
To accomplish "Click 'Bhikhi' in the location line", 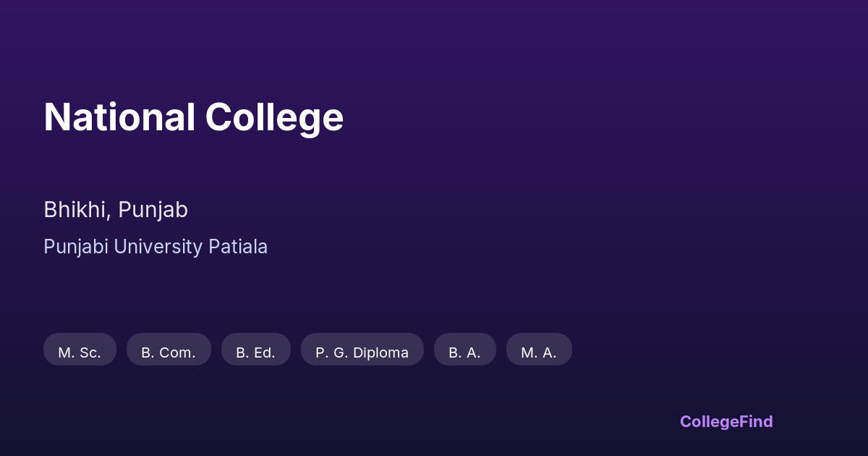I will tap(76, 210).
